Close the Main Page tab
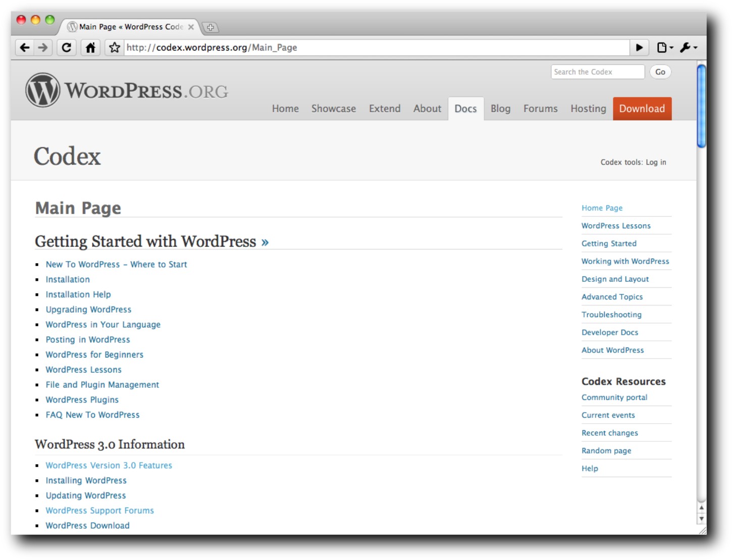Image resolution: width=732 pixels, height=560 pixels. click(191, 27)
